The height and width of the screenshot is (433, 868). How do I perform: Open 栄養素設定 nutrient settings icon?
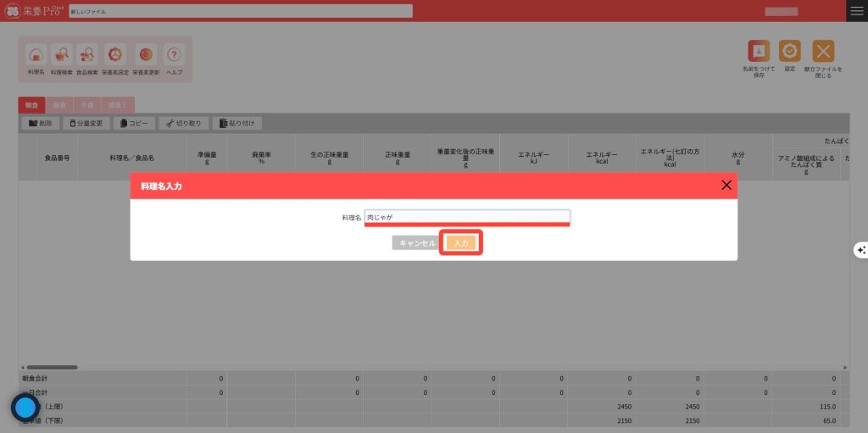115,56
